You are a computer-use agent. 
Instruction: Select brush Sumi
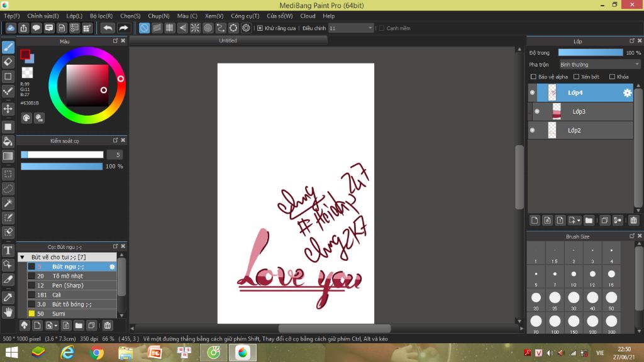tap(72, 314)
